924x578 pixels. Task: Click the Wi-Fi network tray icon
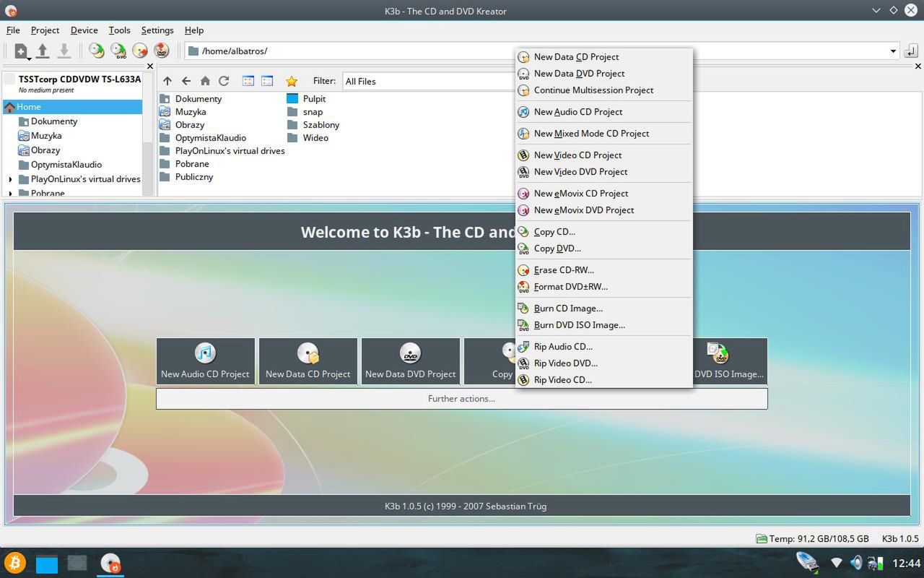point(837,563)
